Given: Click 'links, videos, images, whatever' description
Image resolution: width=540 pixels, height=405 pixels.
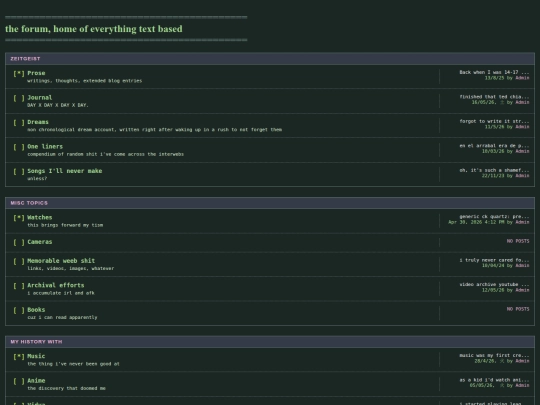Looking at the screenshot, I should (x=71, y=269).
